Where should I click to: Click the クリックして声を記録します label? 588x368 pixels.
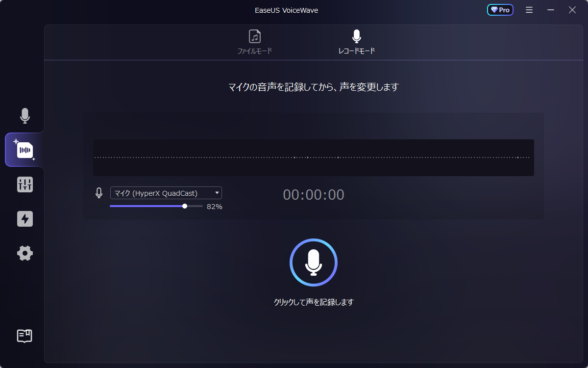pos(314,302)
